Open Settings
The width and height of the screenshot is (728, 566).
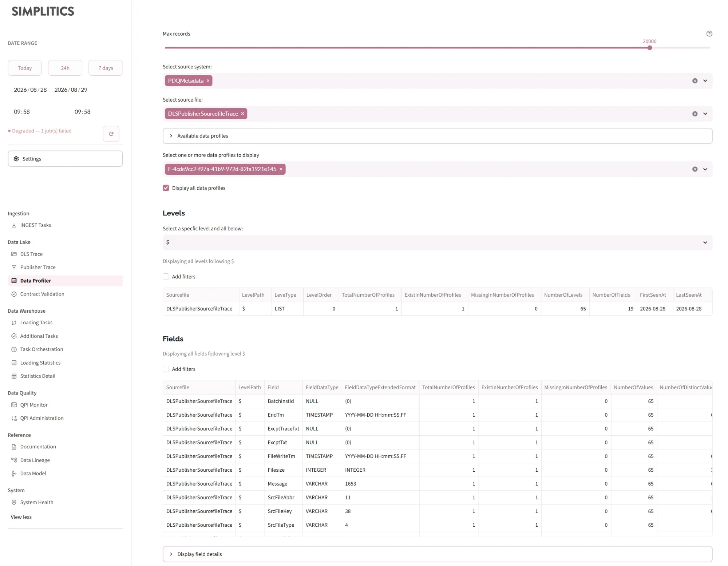pyautogui.click(x=65, y=159)
